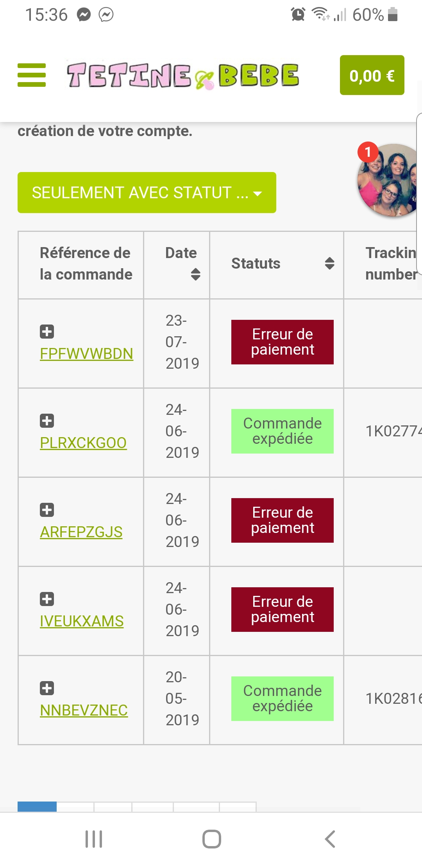This screenshot has width=422, height=868.
Task: Open order link FPFWVWBDN
Action: pyautogui.click(x=86, y=354)
